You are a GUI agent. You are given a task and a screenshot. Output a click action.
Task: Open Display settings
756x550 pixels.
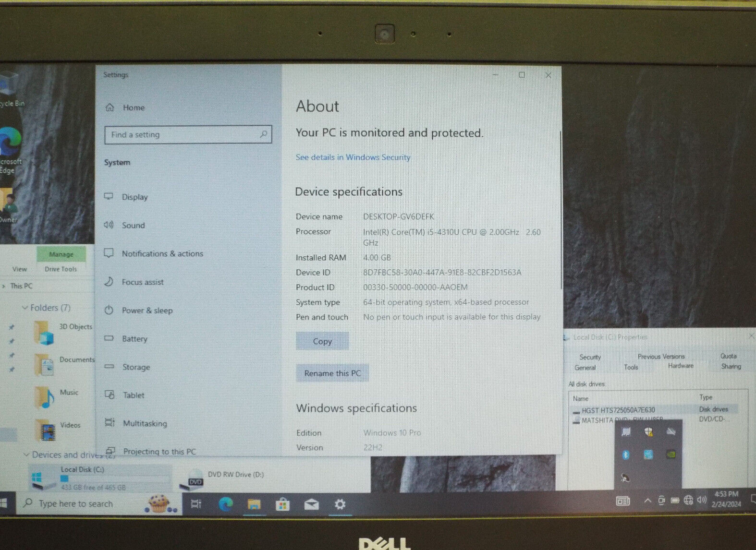pos(126,197)
